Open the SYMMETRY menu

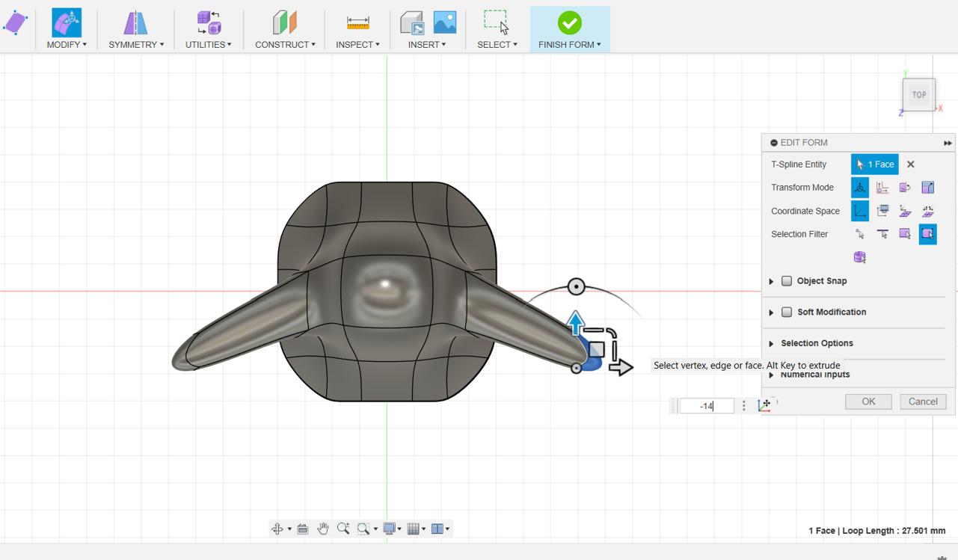point(136,45)
